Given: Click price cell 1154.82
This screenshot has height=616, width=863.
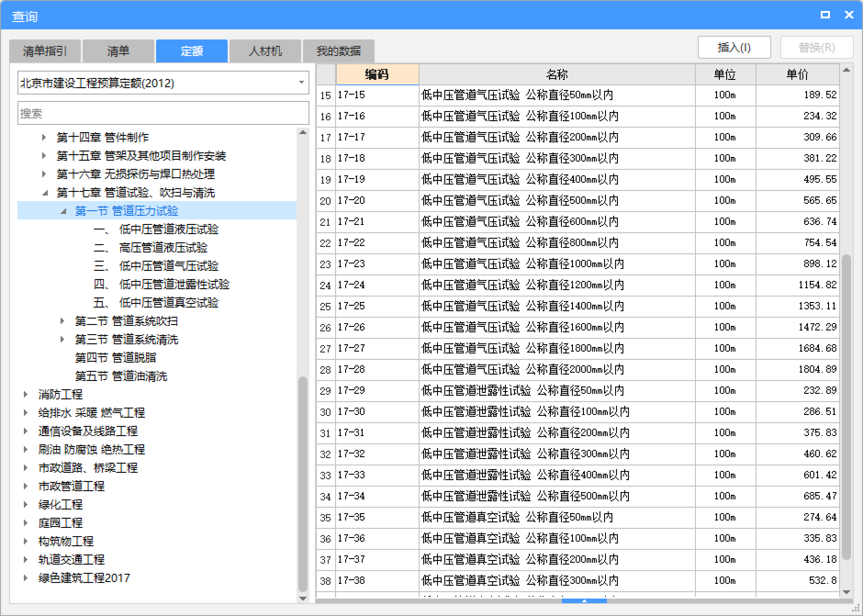Looking at the screenshot, I should click(x=798, y=285).
